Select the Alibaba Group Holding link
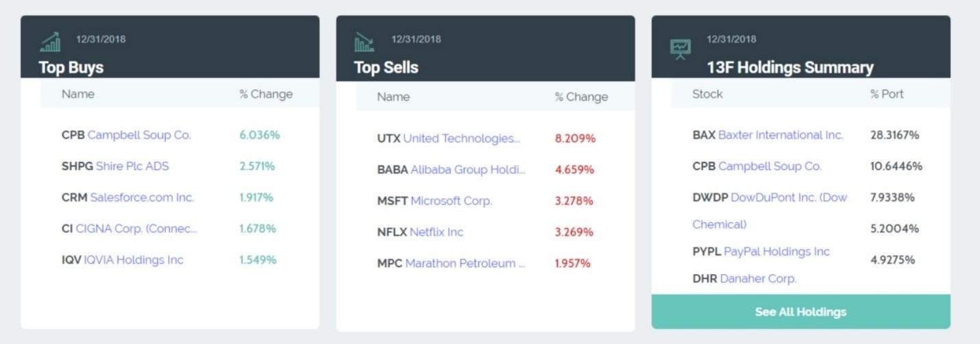Screen dimensions: 980x344 (468, 169)
